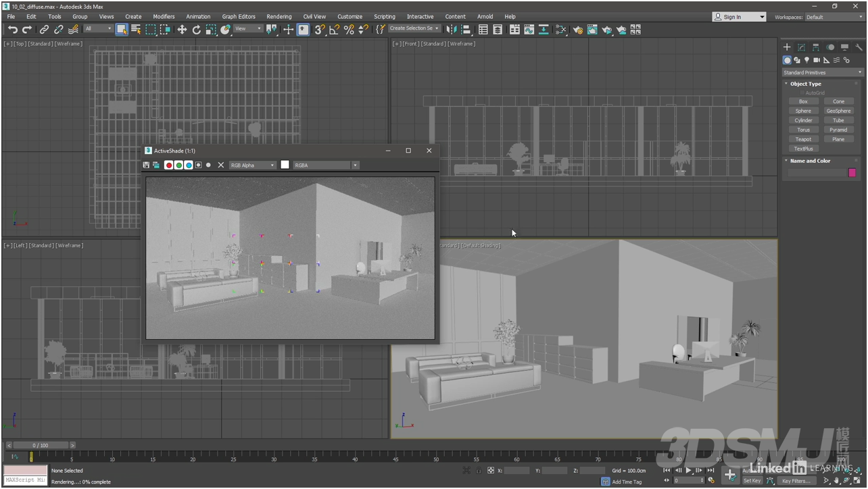The image size is (868, 489).
Task: Open Workspaces Default dropdown
Action: [x=834, y=17]
